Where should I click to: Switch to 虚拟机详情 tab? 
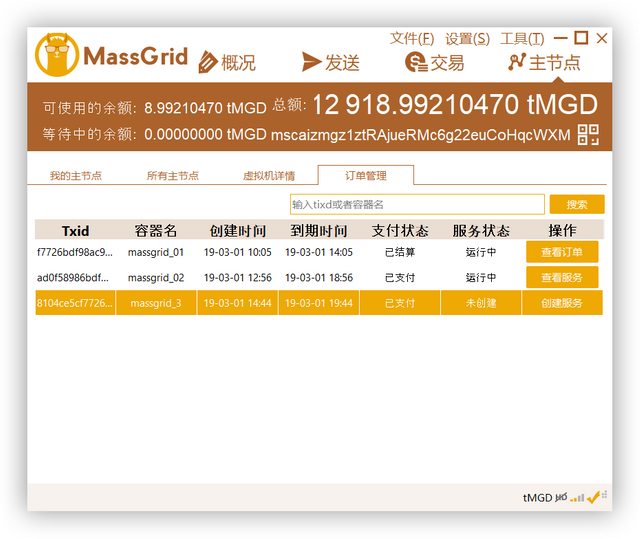[x=269, y=176]
